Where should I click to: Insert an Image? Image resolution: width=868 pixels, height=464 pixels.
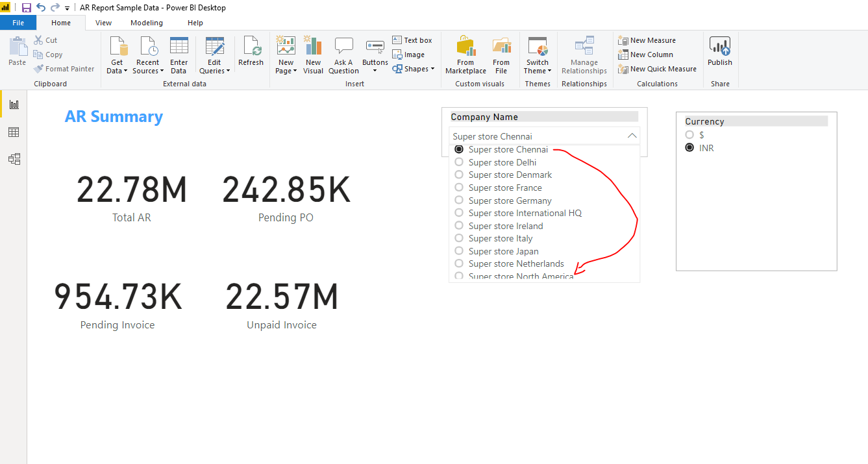tap(408, 55)
